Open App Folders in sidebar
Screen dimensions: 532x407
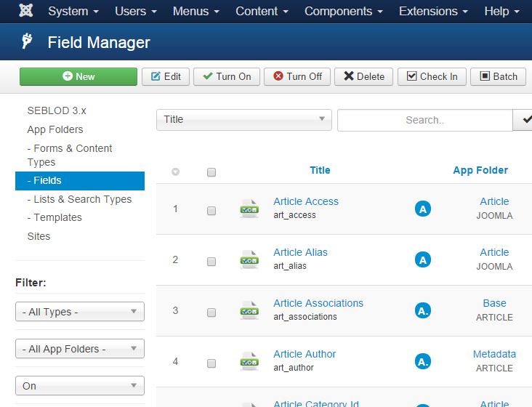[x=55, y=129]
